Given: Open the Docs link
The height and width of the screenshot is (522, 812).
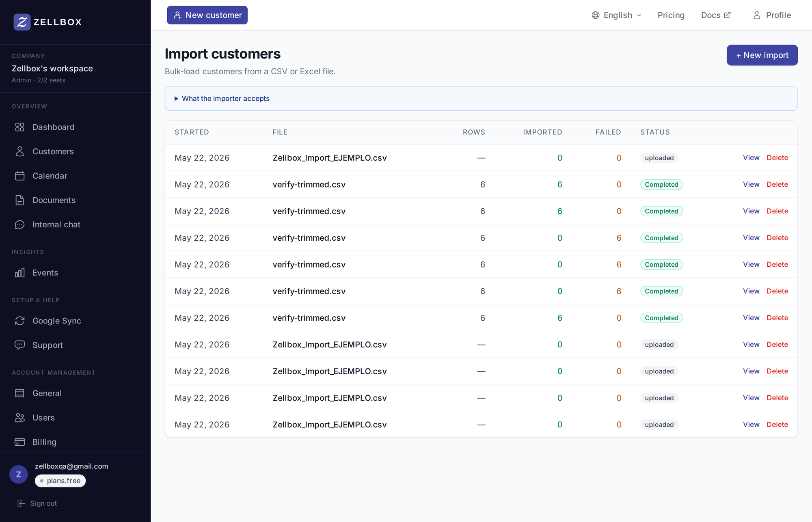Looking at the screenshot, I should [716, 15].
